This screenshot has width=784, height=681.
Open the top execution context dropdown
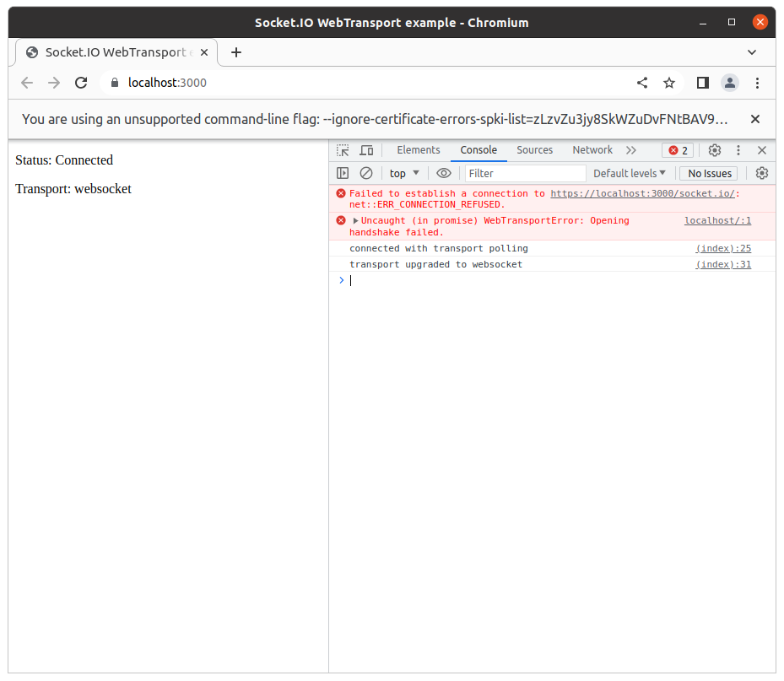coord(404,173)
